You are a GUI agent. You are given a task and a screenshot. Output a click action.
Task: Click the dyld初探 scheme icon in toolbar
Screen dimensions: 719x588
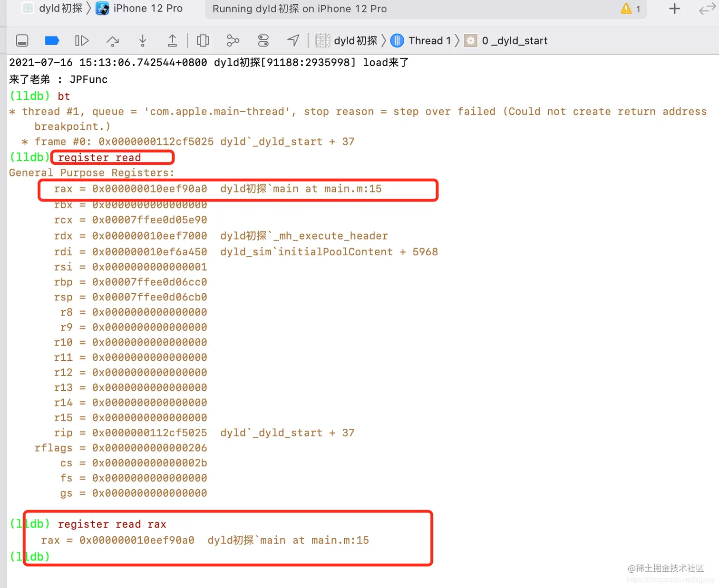(28, 9)
